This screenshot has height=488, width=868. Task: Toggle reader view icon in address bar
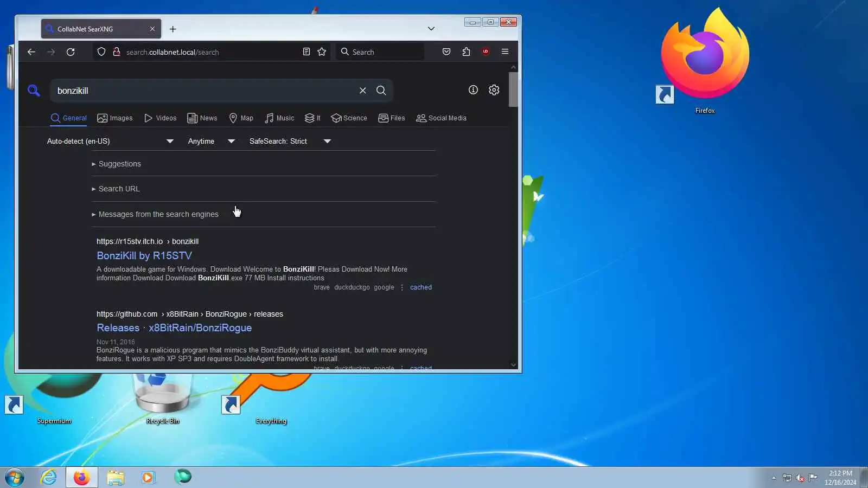coord(307,52)
